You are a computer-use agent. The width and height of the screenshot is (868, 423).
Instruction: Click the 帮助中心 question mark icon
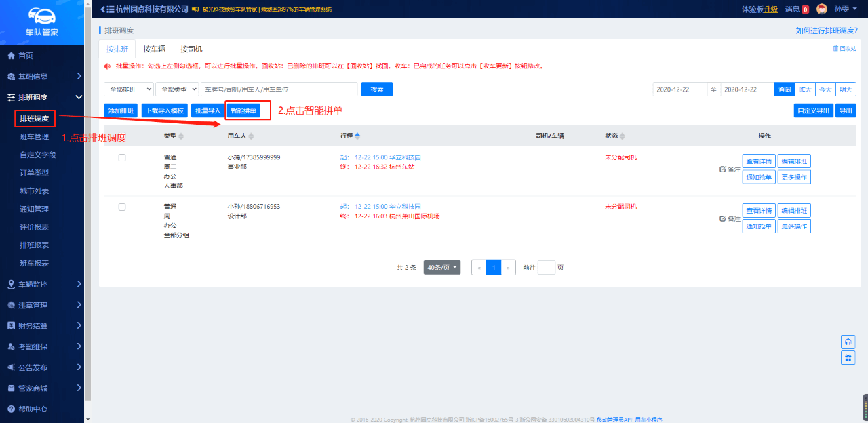coord(11,409)
